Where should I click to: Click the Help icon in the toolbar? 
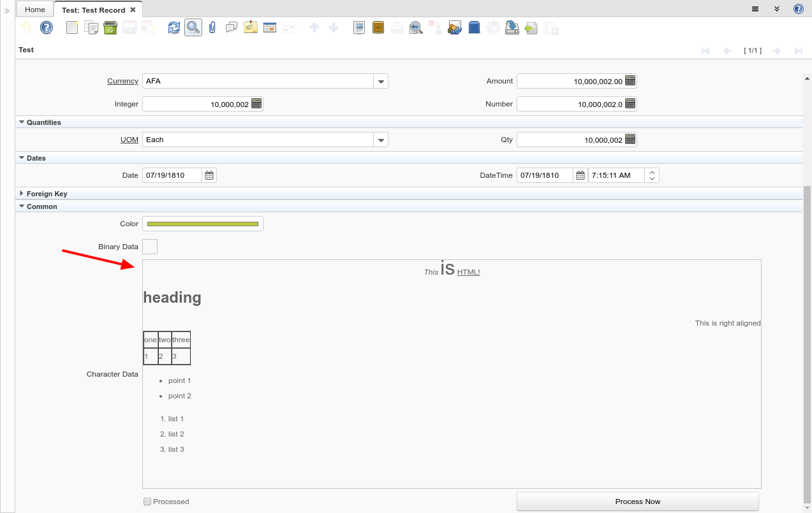[x=47, y=27]
